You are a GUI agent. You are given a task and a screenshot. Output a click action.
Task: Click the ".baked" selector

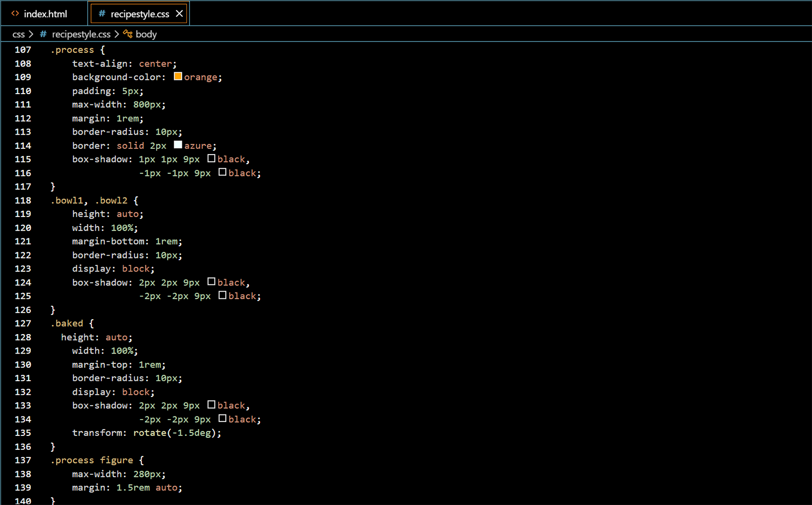click(67, 323)
